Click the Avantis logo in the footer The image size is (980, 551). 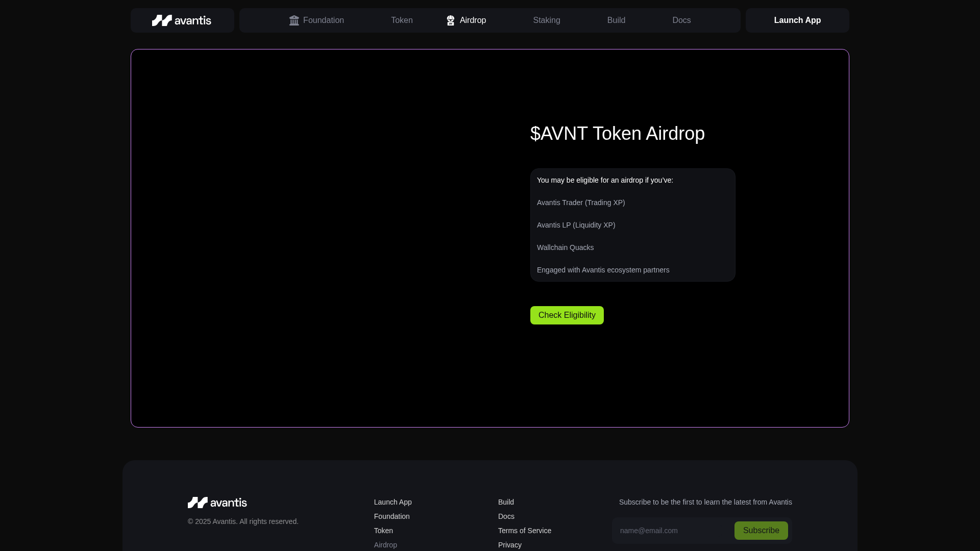click(217, 503)
